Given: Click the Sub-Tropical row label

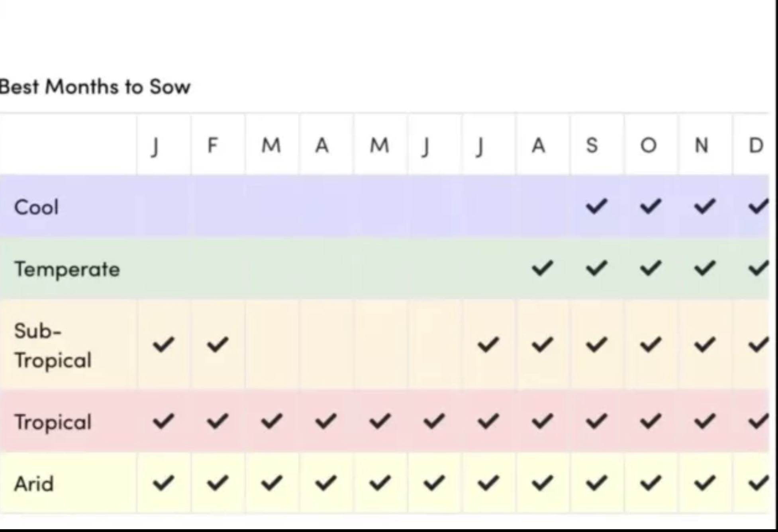Looking at the screenshot, I should (x=53, y=345).
